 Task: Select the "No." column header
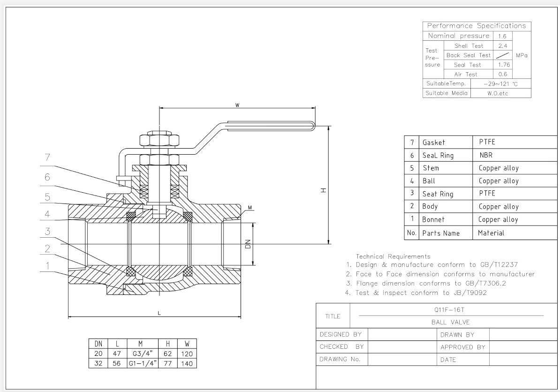411,233
